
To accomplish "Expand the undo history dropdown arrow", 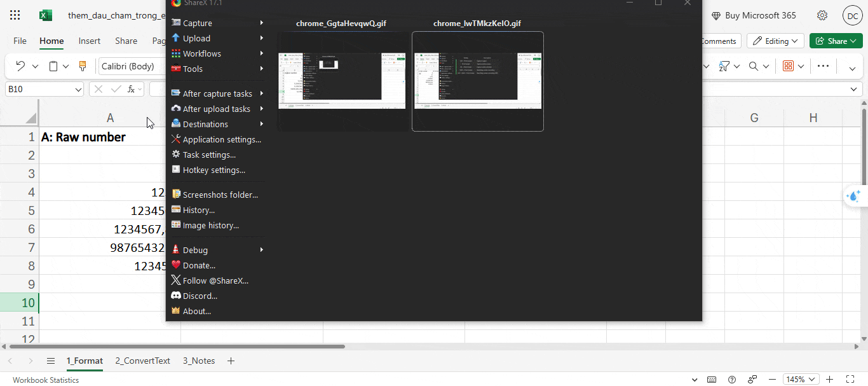I will 35,66.
